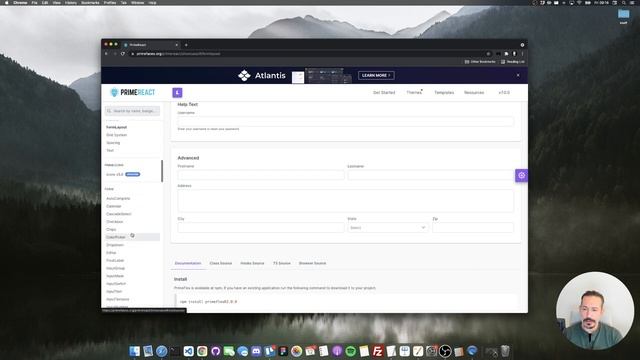640x360 pixels.
Task: Open InputMask in sidebar
Action: tap(115, 276)
